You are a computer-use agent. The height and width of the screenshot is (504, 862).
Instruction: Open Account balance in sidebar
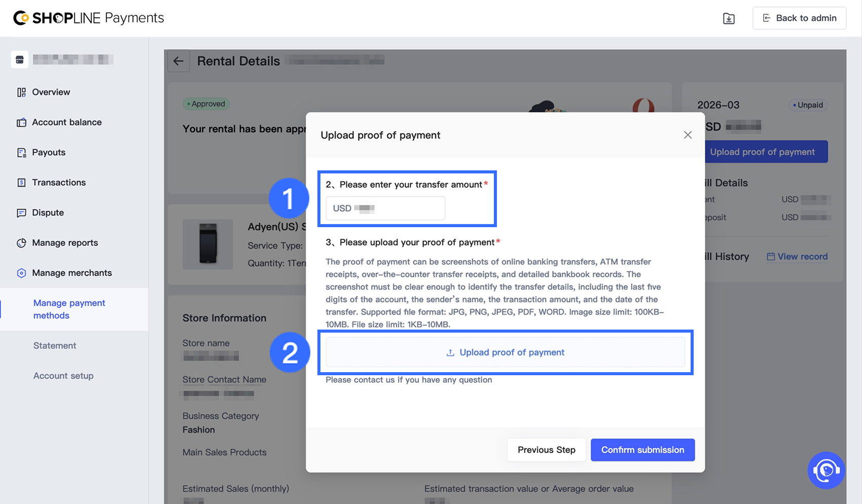[x=66, y=122]
